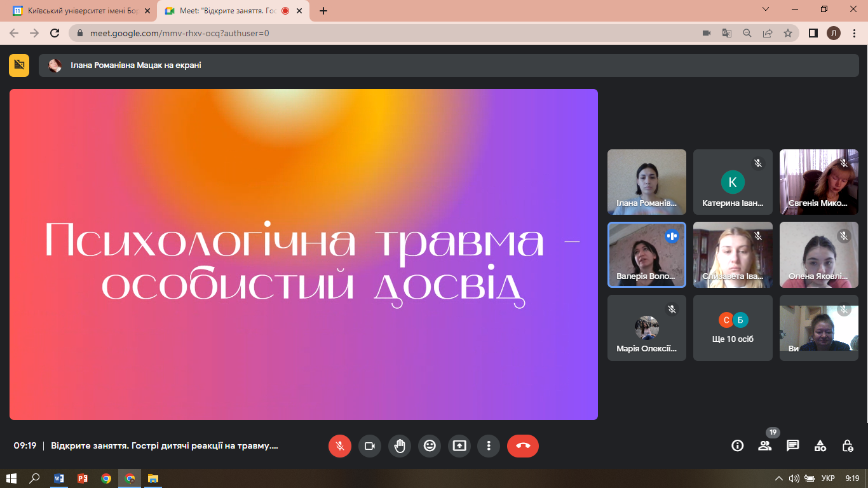The width and height of the screenshot is (868, 488).
Task: Unmute the microphone in the call bar
Action: click(340, 446)
